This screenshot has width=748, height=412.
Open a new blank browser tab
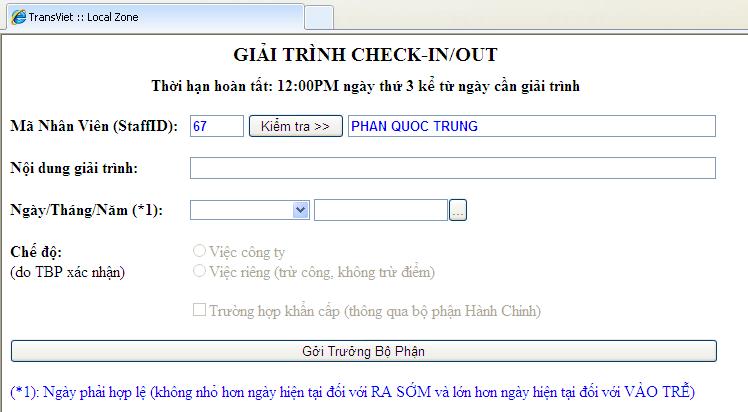319,18
